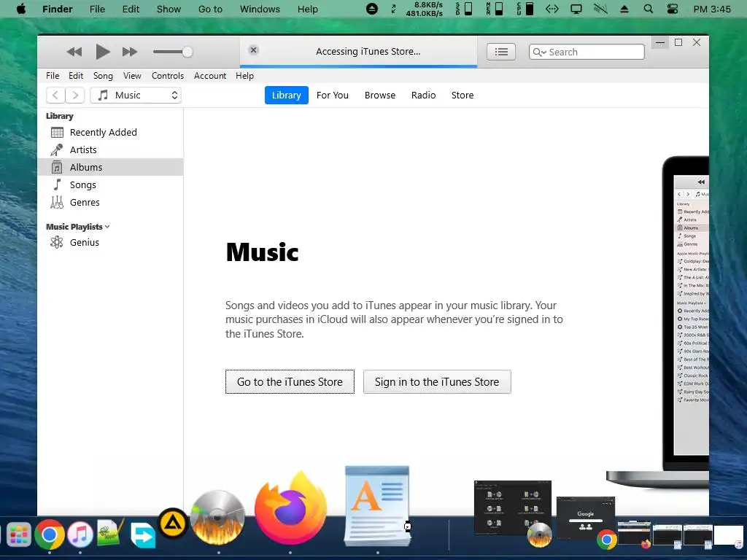Open the Controls menu
Viewport: 747px width, 560px height.
click(x=168, y=76)
